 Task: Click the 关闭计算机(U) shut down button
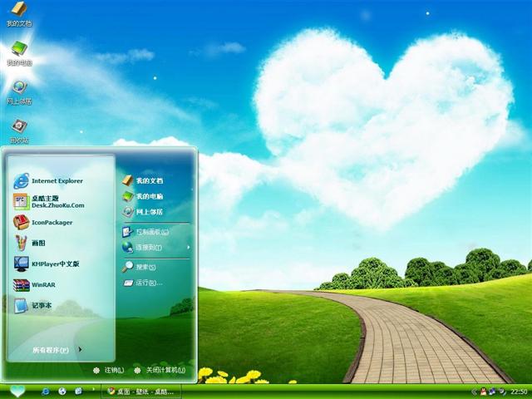160,370
